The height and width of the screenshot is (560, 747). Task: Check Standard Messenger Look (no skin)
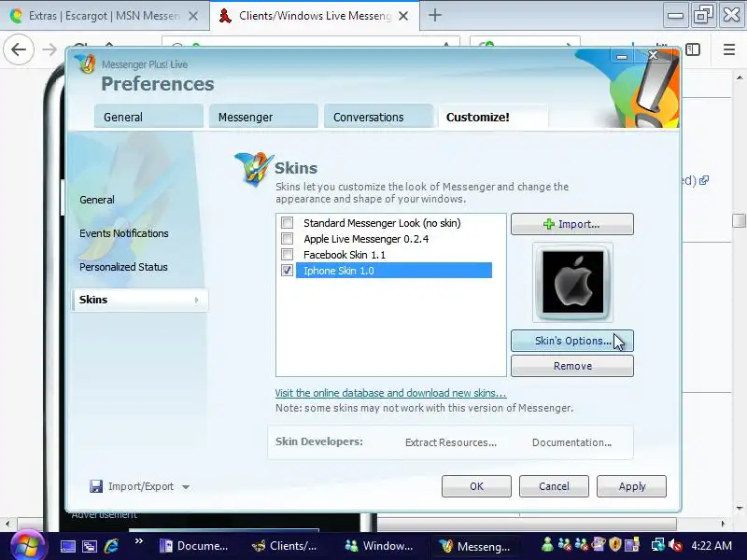click(288, 222)
